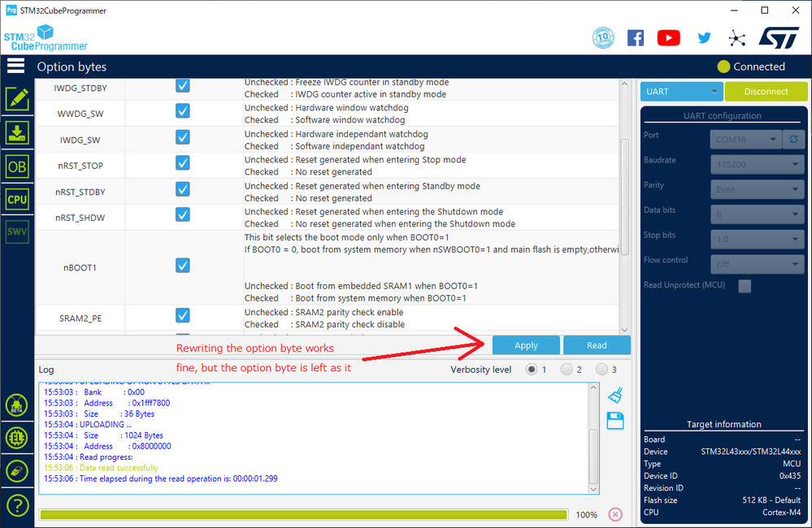The width and height of the screenshot is (812, 528).
Task: Click the Device ID value 0x435
Action: (x=790, y=476)
